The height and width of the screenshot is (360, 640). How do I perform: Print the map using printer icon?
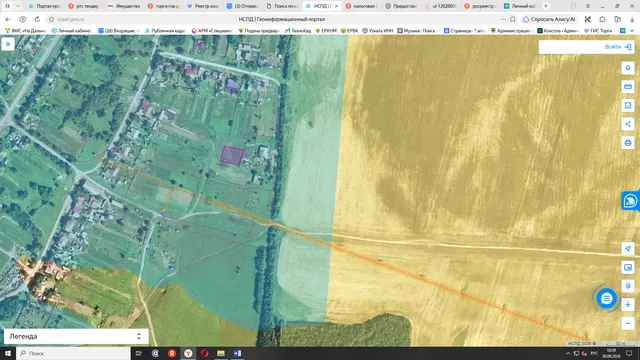(628, 143)
